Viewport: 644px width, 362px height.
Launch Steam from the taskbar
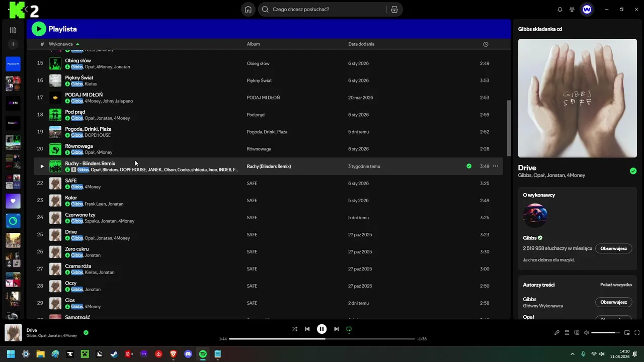pos(114,354)
